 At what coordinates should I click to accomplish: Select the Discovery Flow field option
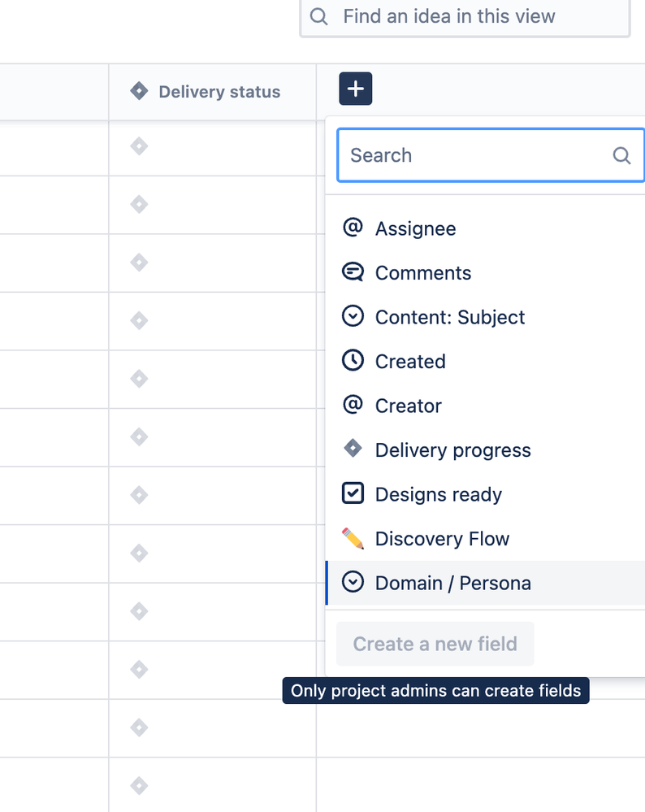[x=442, y=539]
